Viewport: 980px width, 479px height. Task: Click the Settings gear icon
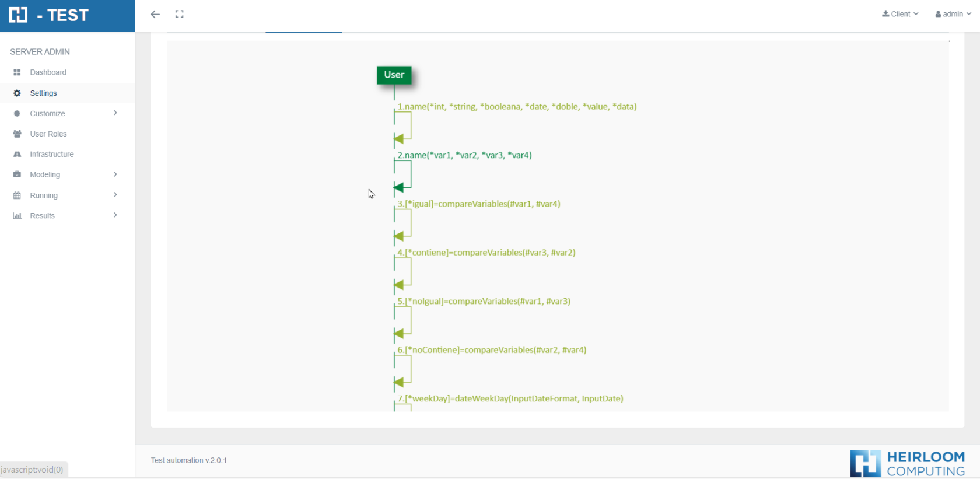17,93
